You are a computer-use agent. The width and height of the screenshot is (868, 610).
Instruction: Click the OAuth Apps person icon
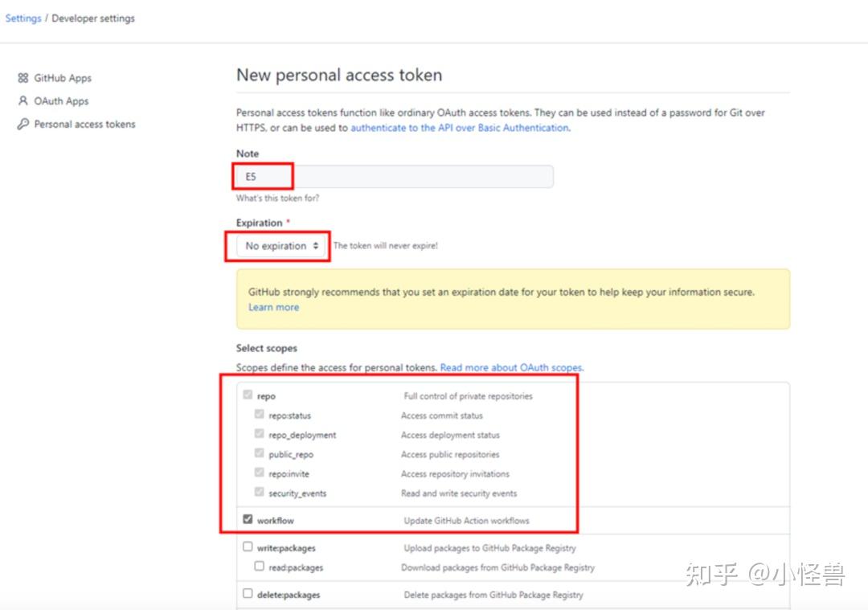click(23, 101)
